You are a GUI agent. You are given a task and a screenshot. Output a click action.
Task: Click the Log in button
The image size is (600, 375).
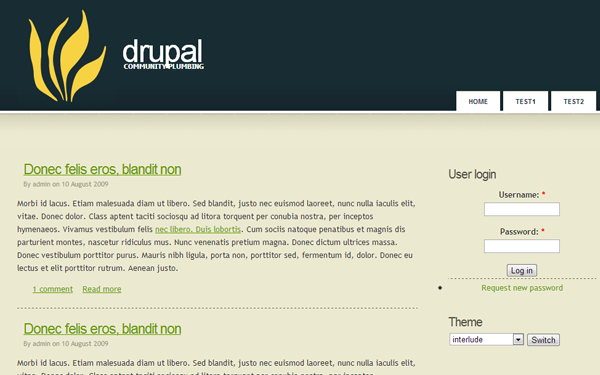tap(522, 271)
